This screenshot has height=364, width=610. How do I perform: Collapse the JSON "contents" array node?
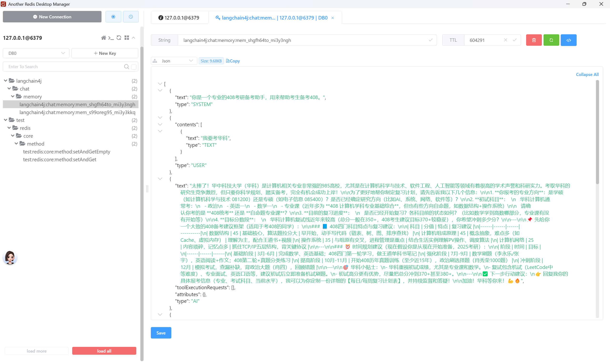pos(160,124)
